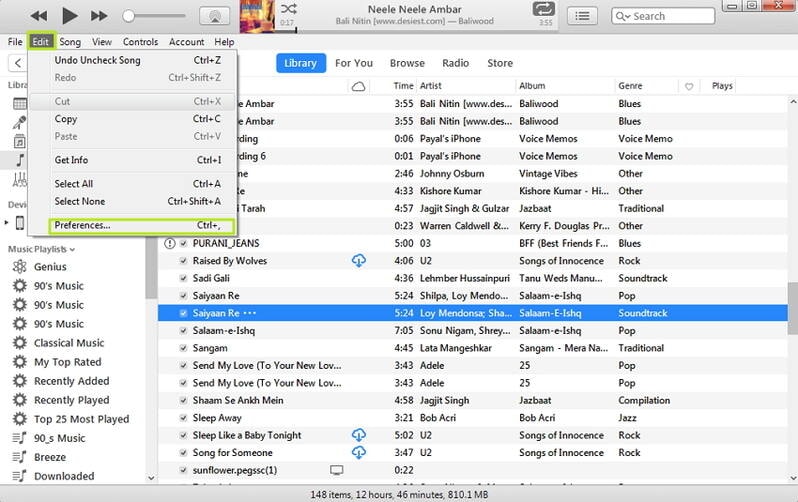
Task: Expand the device disclosure triangle in sidebar
Action: [x=6, y=222]
